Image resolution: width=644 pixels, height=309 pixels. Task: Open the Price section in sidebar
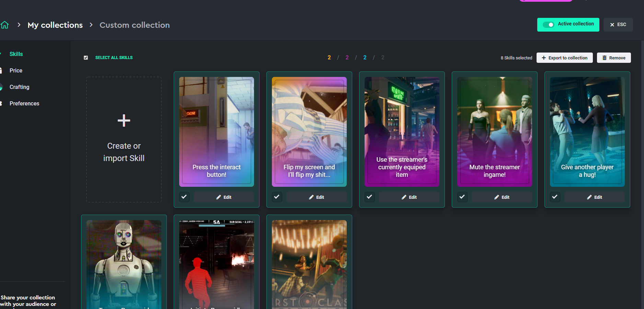16,70
